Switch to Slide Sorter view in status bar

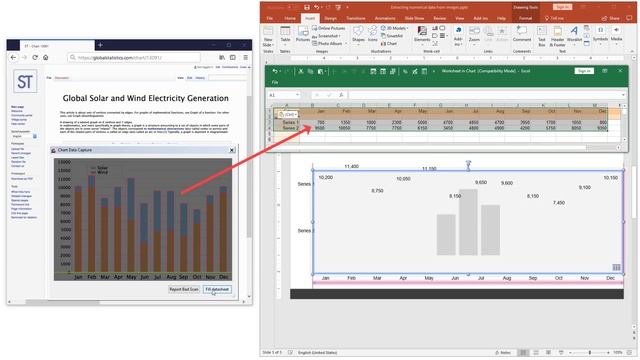536,352
